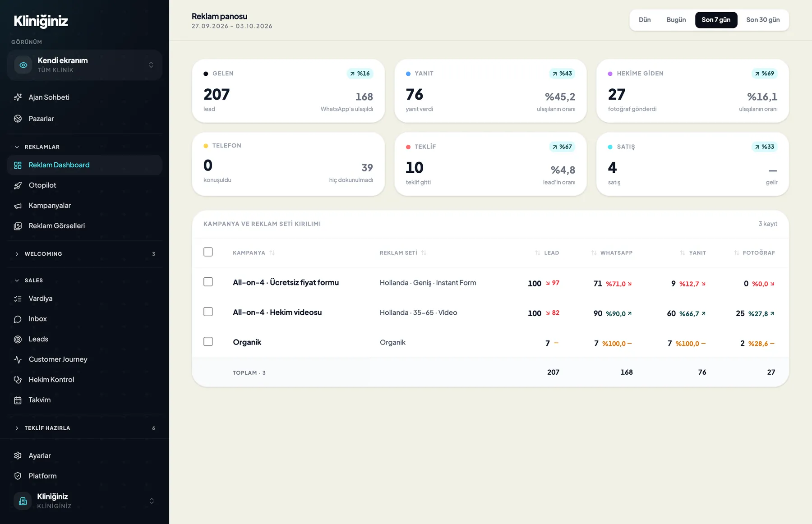The height and width of the screenshot is (524, 812).
Task: Sort table by Lead column
Action: [x=547, y=253]
